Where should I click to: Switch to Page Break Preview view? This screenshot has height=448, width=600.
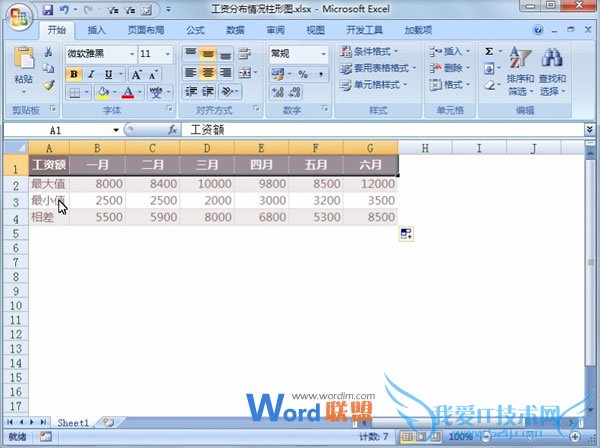[435, 437]
